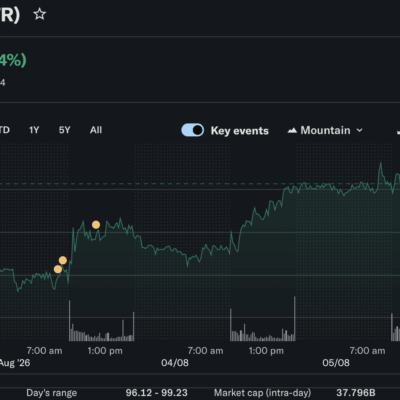Click the upper yellow key event dot
400x400 pixels.
[96, 225]
